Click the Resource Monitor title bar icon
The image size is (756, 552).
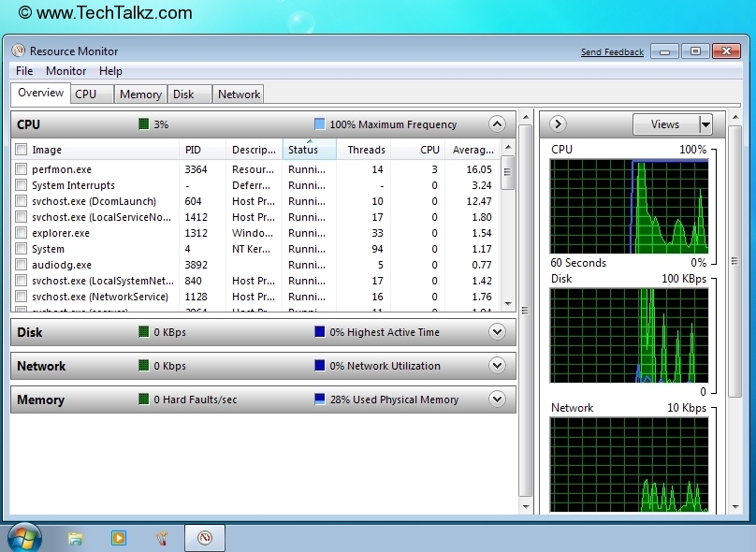click(x=17, y=51)
